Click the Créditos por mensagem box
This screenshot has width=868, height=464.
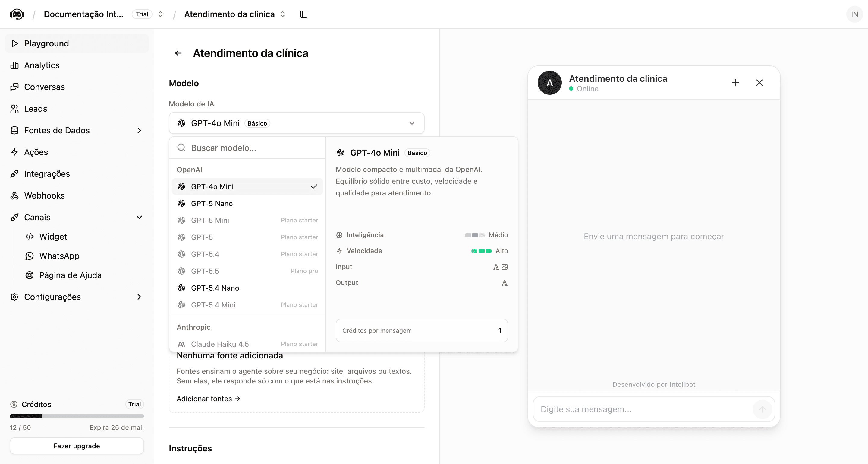coord(422,330)
